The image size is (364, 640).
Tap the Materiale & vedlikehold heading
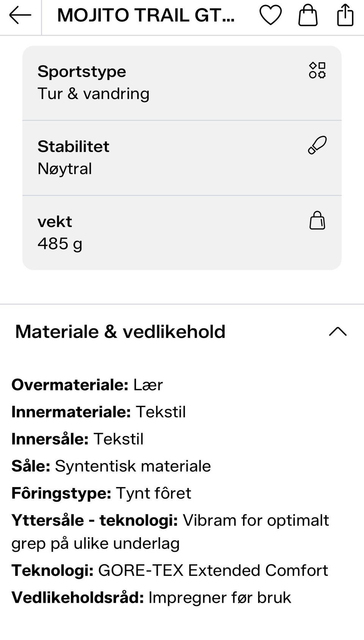coord(120,331)
